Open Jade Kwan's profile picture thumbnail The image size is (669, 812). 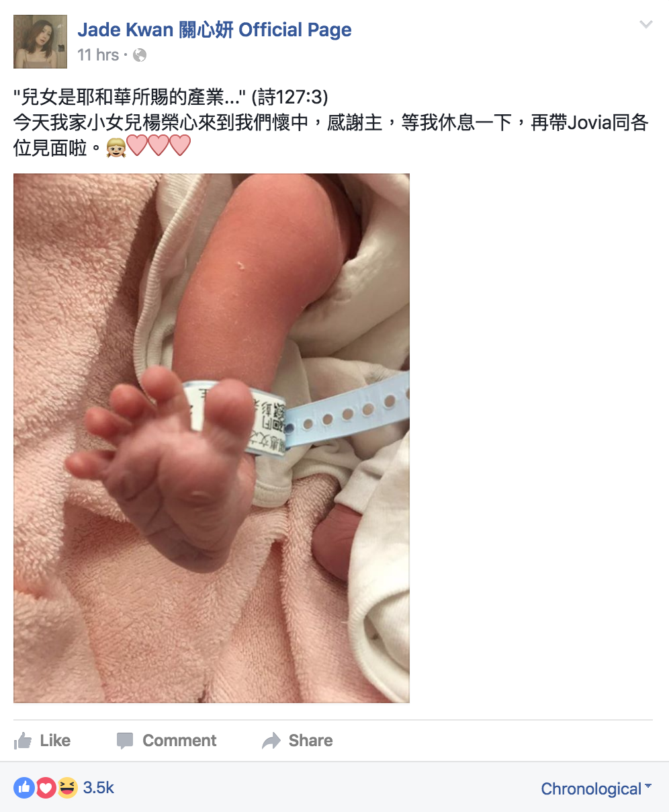[40, 42]
